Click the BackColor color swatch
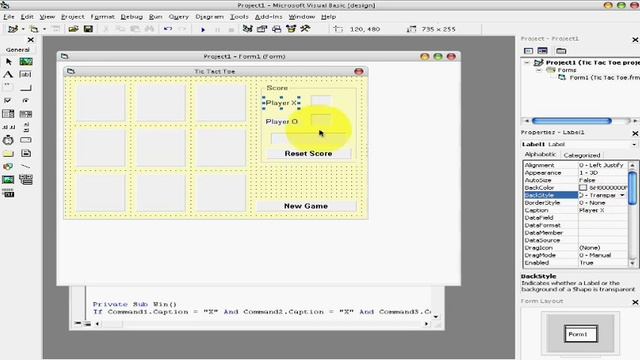Image resolution: width=640 pixels, height=360 pixels. 583,188
